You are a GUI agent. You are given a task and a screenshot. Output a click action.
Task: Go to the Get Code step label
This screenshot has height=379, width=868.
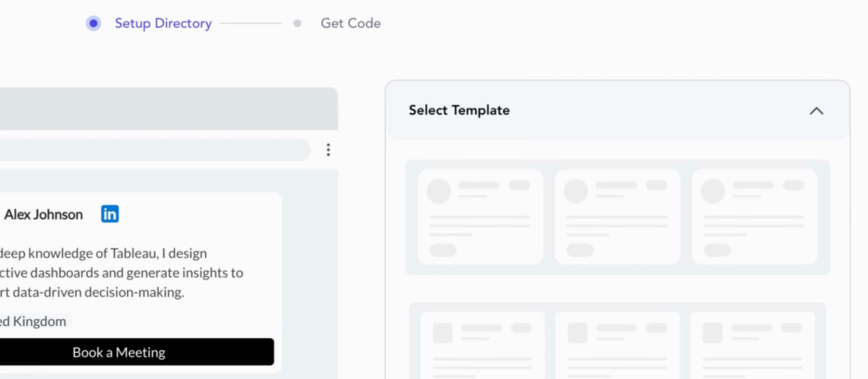point(350,24)
